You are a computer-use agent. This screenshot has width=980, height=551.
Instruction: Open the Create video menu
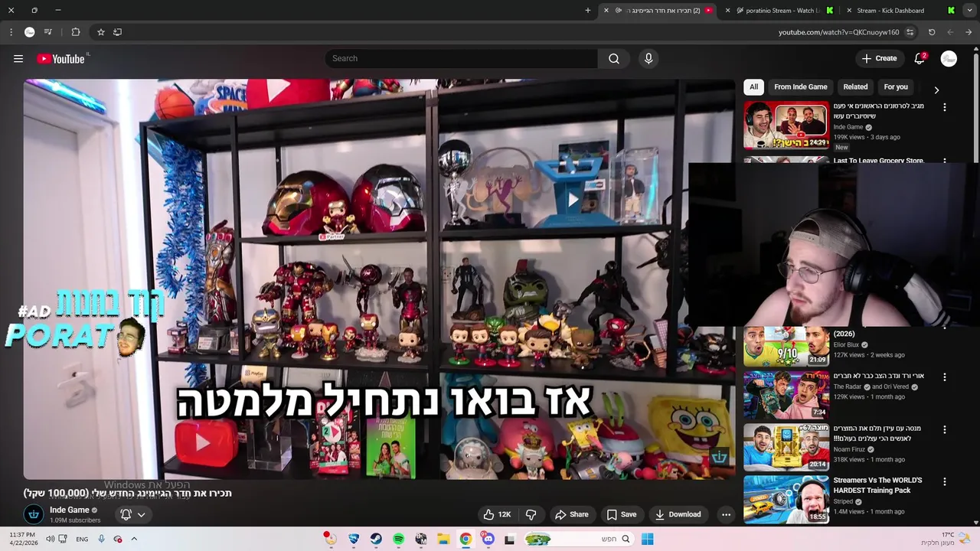[879, 58]
